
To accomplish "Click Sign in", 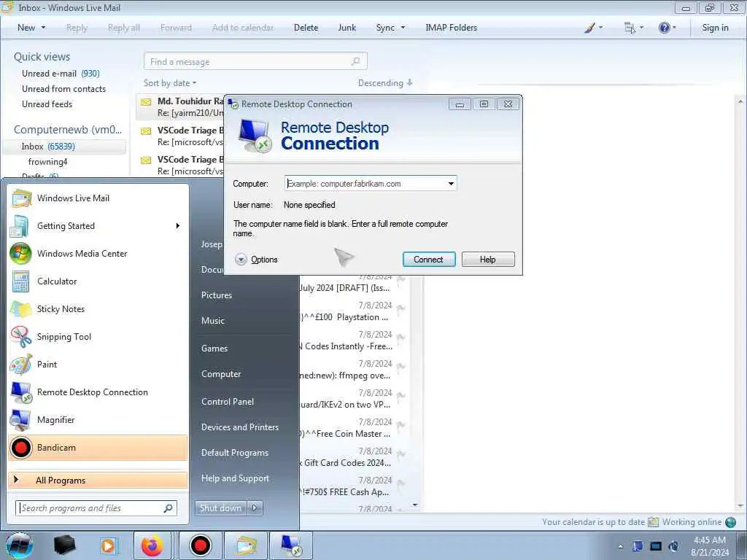I will (x=715, y=28).
